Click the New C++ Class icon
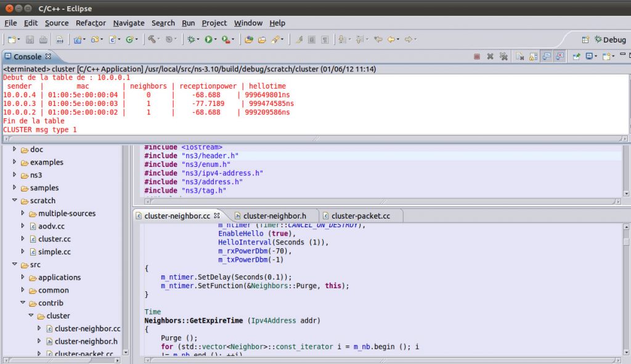631x364 pixels. (129, 39)
